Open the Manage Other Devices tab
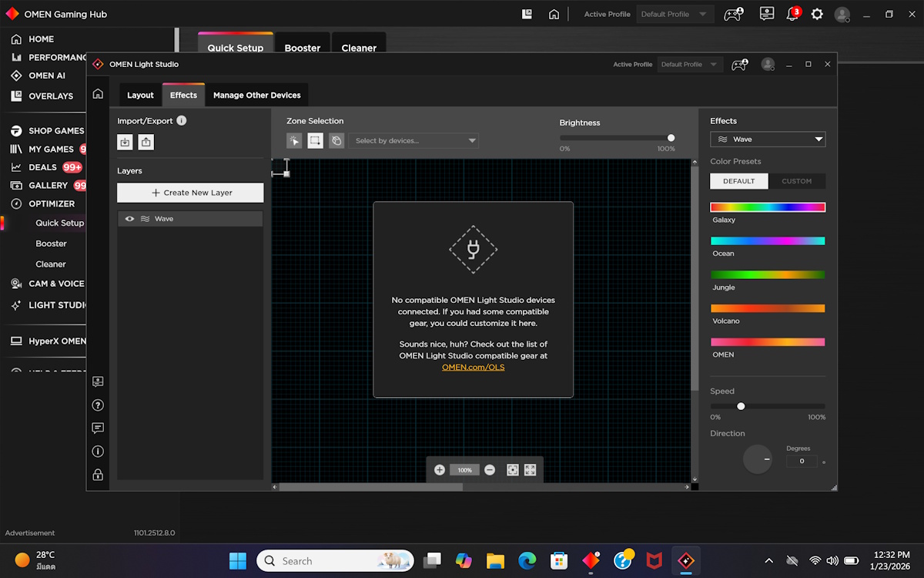The width and height of the screenshot is (924, 578). pos(256,96)
